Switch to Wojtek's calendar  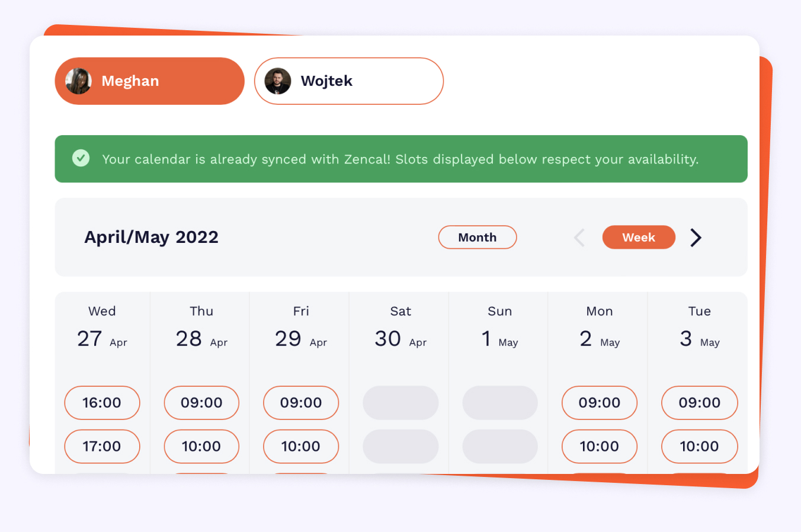[x=348, y=81]
